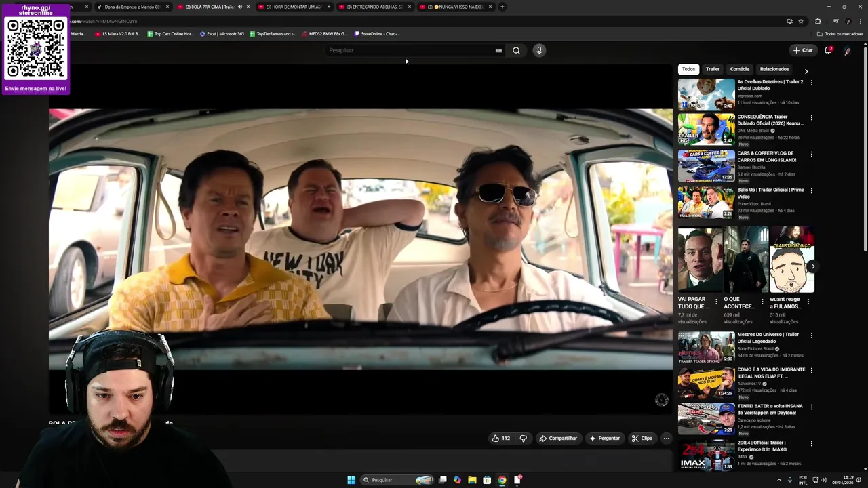Open options for CONSEQUÊNCIA Trailer video
This screenshot has height=488, width=868.
tap(811, 118)
